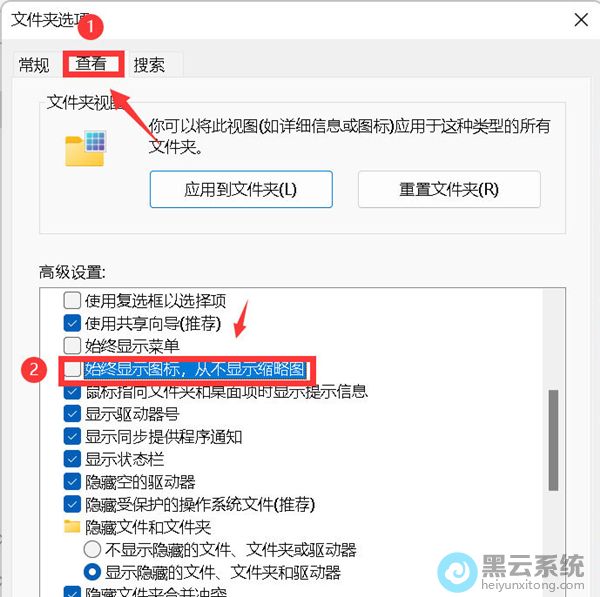Uncheck 显示驱动器号 option
This screenshot has height=597, width=600.
coord(72,414)
